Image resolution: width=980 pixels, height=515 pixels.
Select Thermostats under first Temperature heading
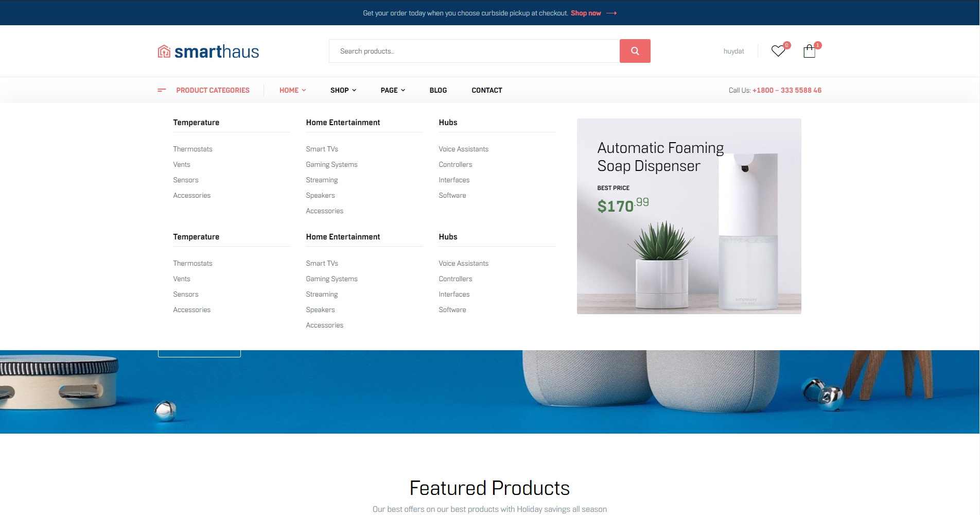[x=192, y=149]
